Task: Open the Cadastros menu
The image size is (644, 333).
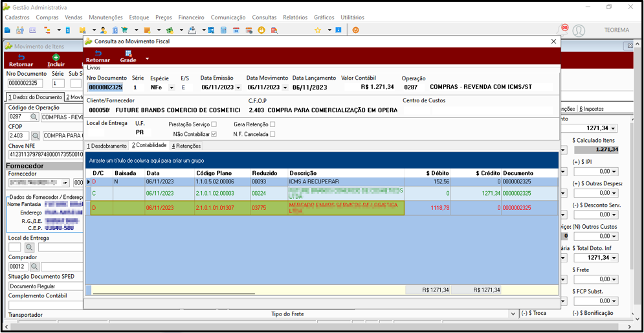Action: [17, 17]
